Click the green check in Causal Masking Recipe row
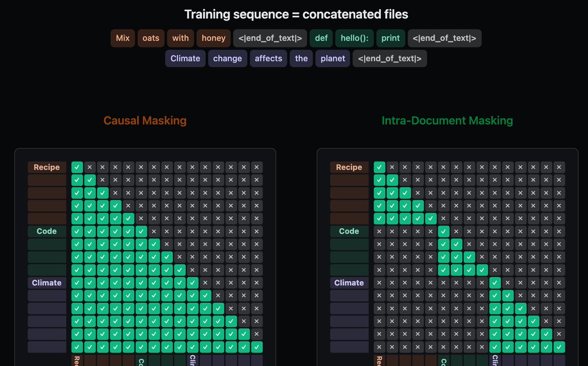Viewport: 588px width, 366px height. coord(77,167)
